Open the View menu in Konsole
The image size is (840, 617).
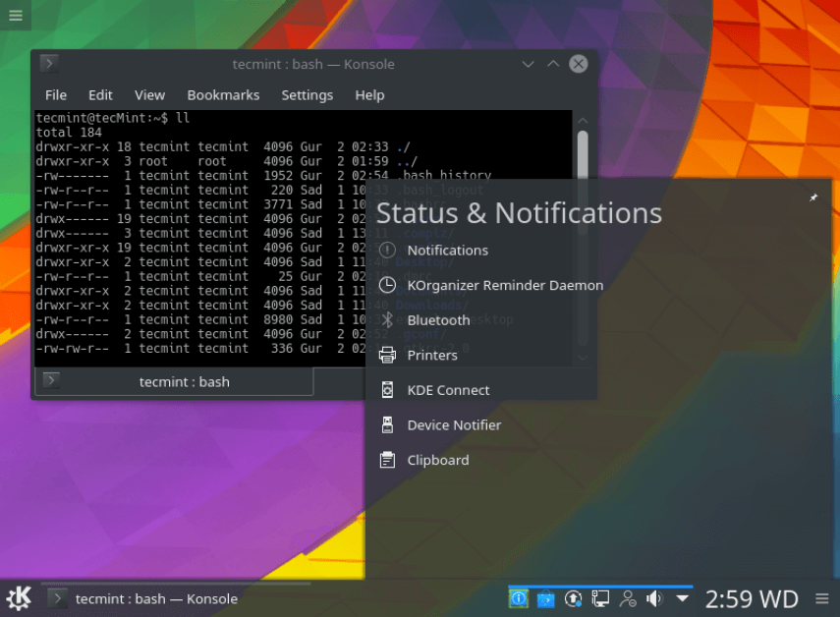tap(149, 95)
